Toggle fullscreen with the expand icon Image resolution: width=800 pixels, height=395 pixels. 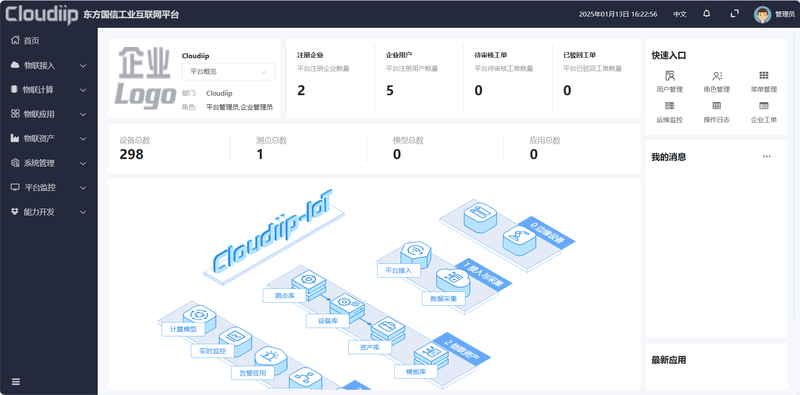[x=735, y=14]
